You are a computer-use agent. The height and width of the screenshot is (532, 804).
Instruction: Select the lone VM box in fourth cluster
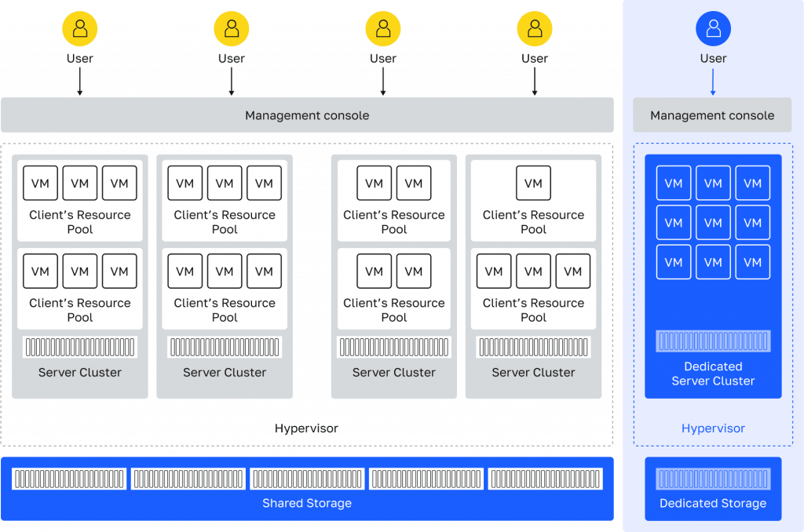click(533, 183)
